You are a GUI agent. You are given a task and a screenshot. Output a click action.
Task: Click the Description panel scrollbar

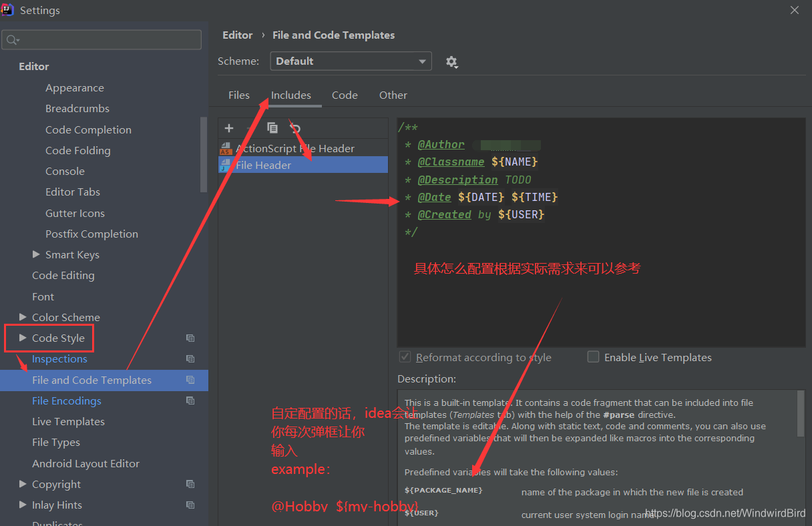tap(801, 414)
